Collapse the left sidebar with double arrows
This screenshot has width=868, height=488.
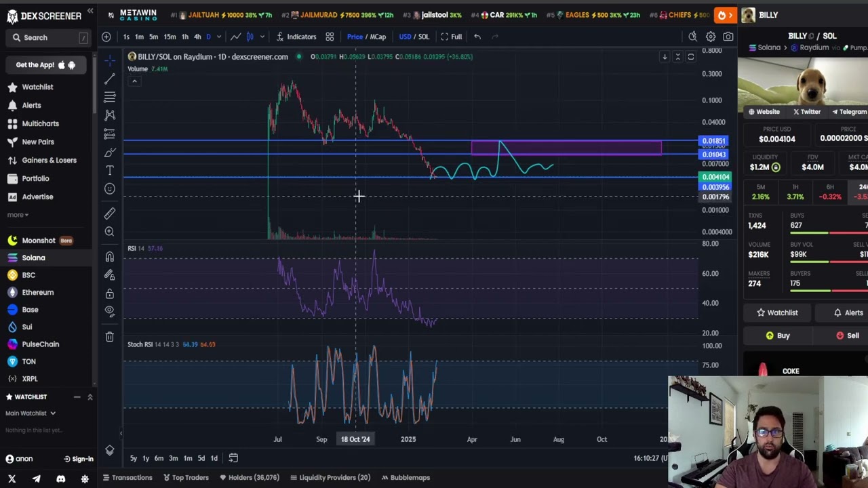(90, 12)
